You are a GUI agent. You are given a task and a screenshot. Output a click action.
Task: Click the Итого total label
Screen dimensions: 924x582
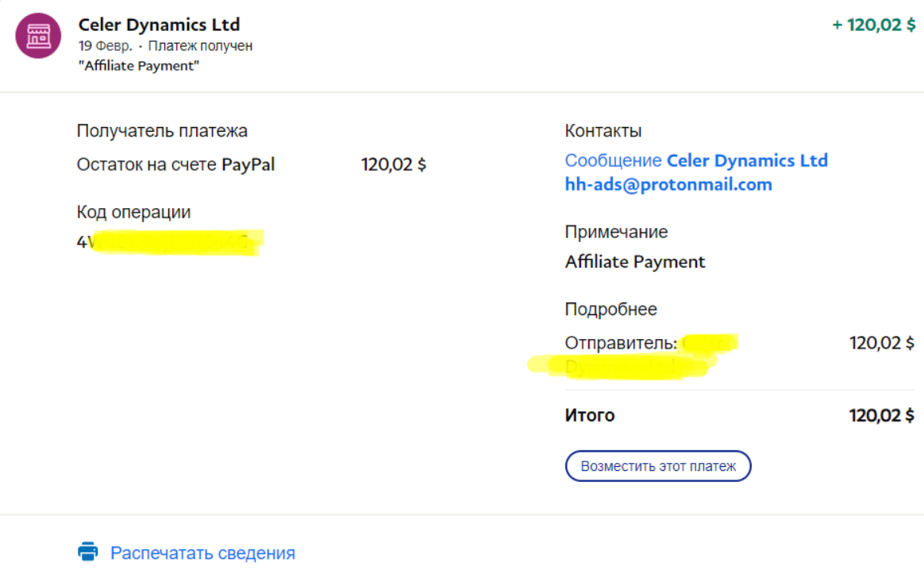pos(590,414)
